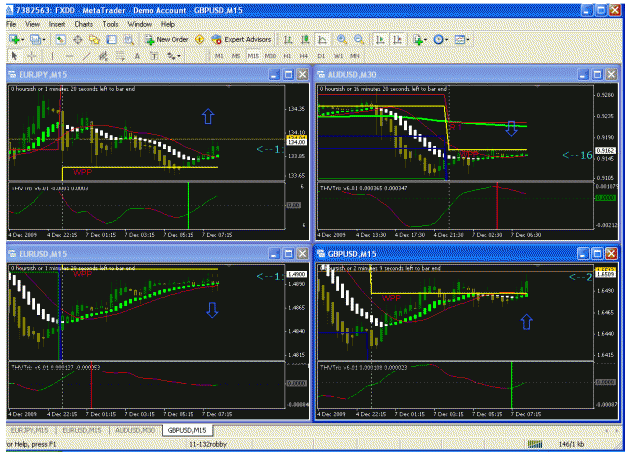The height and width of the screenshot is (452, 625).
Task: Click the 146/1 kb connection status
Action: (x=571, y=444)
